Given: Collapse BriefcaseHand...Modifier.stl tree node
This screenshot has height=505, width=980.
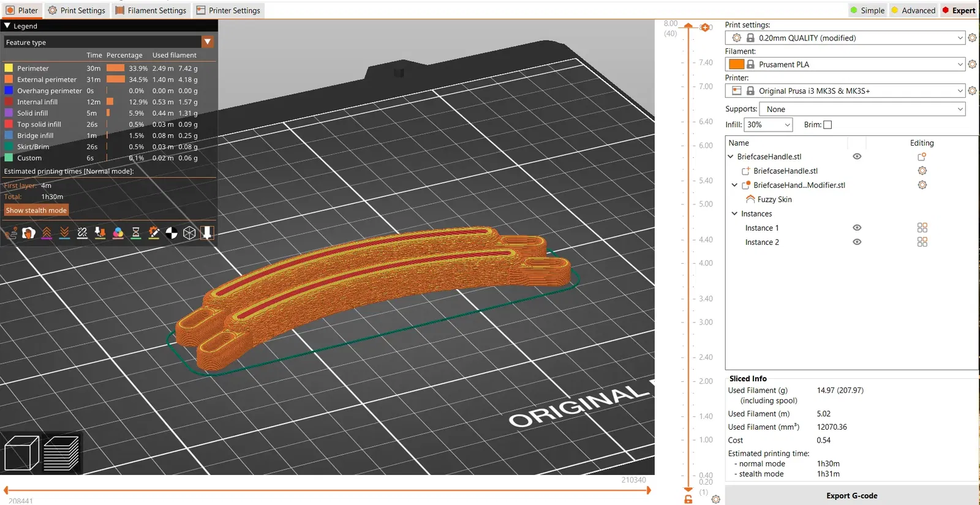Looking at the screenshot, I should [x=734, y=185].
